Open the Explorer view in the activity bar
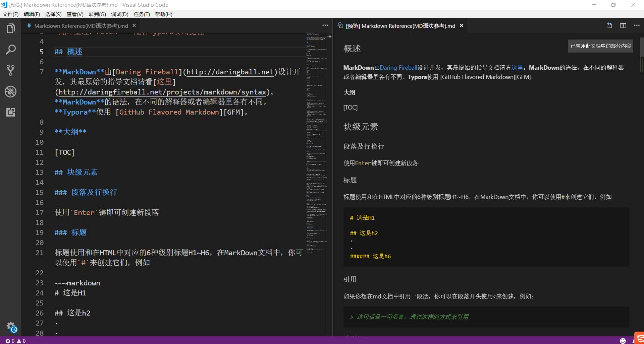The width and height of the screenshot is (644, 344). [x=11, y=28]
